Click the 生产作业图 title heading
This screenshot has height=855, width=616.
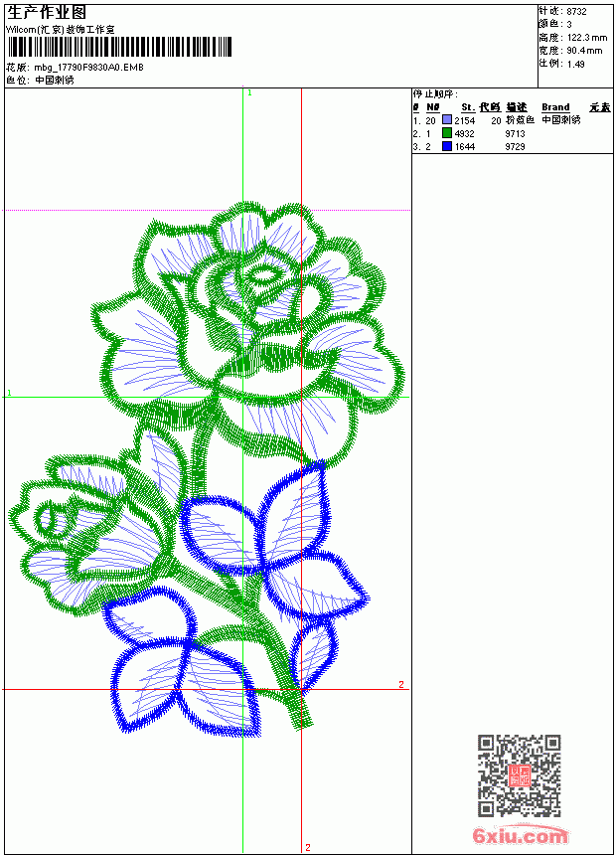coord(47,13)
